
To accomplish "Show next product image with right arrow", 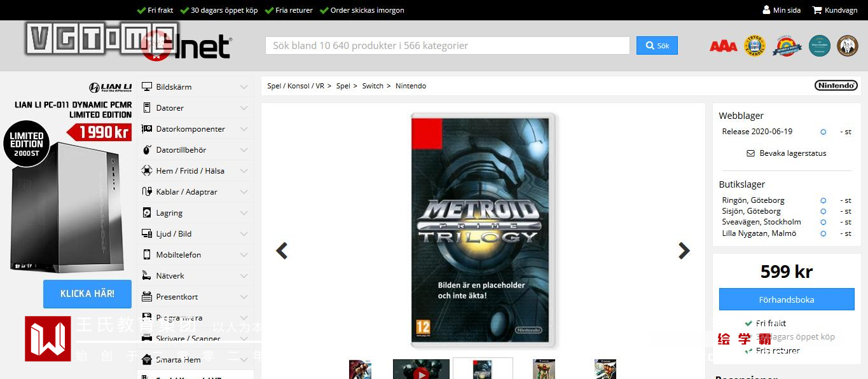I will pyautogui.click(x=684, y=251).
